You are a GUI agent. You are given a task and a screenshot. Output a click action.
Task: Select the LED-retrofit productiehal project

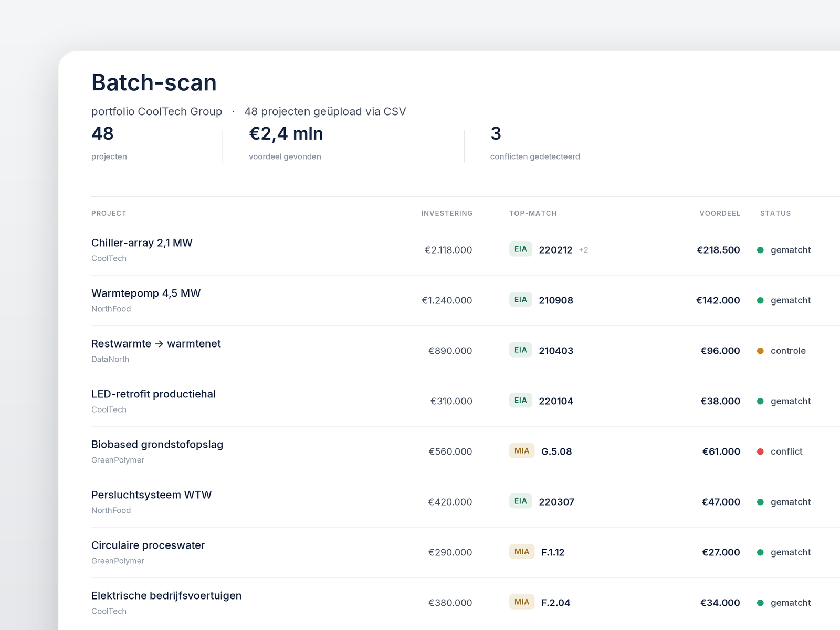(x=153, y=394)
